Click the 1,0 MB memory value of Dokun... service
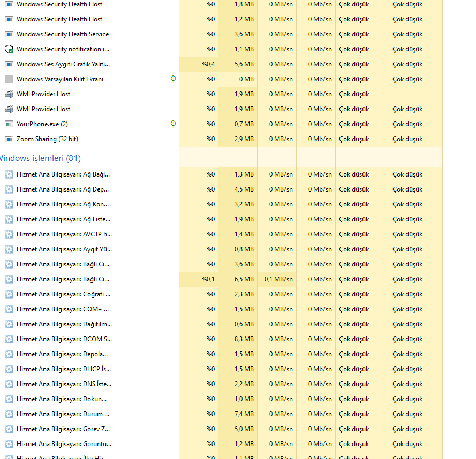This screenshot has width=476, height=459. [244, 399]
